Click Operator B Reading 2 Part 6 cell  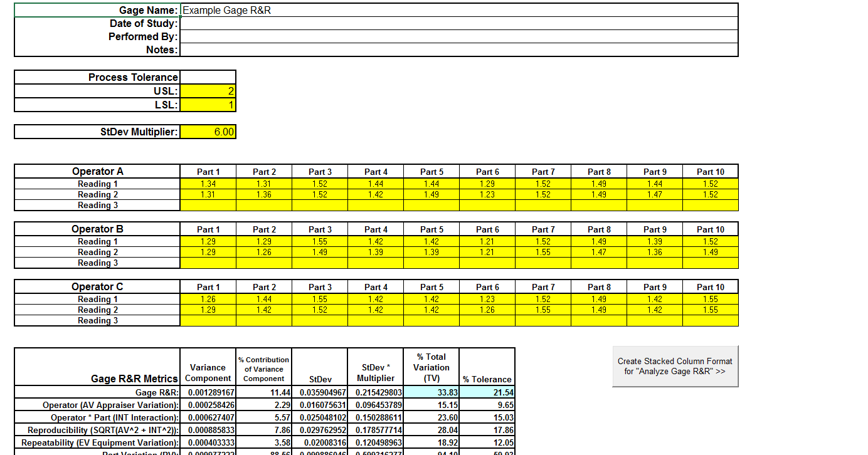[487, 252]
